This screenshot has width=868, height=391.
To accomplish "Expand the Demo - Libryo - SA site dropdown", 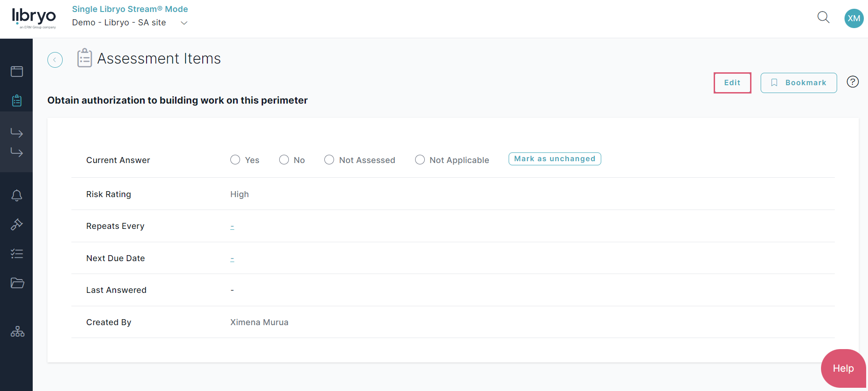I will point(130,23).
